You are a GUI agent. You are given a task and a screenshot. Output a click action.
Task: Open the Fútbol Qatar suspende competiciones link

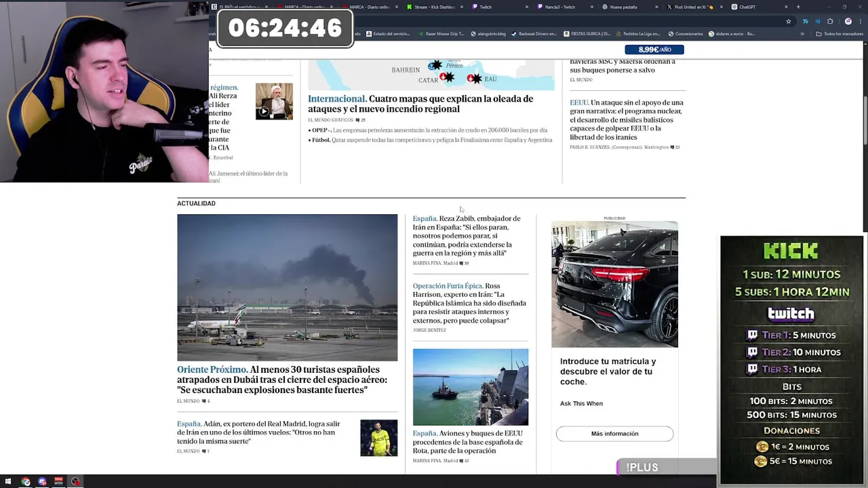pos(431,140)
